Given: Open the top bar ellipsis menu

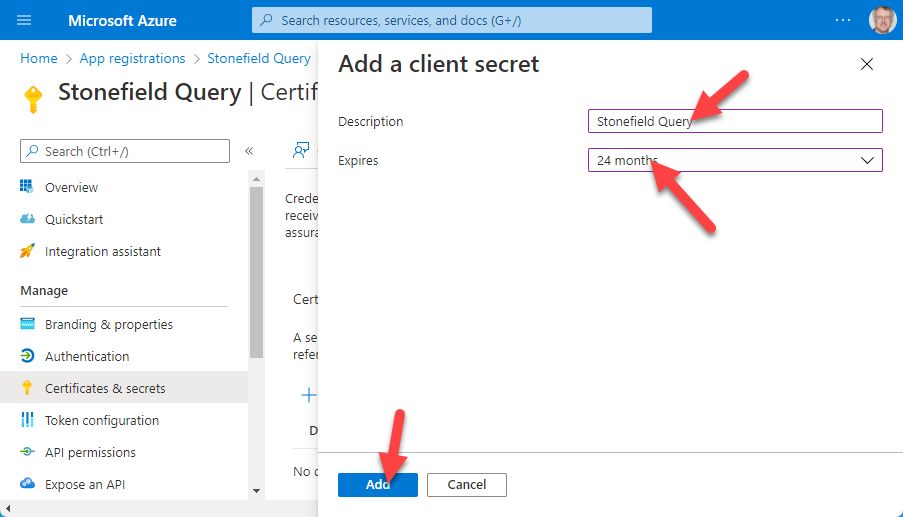Looking at the screenshot, I should [842, 20].
